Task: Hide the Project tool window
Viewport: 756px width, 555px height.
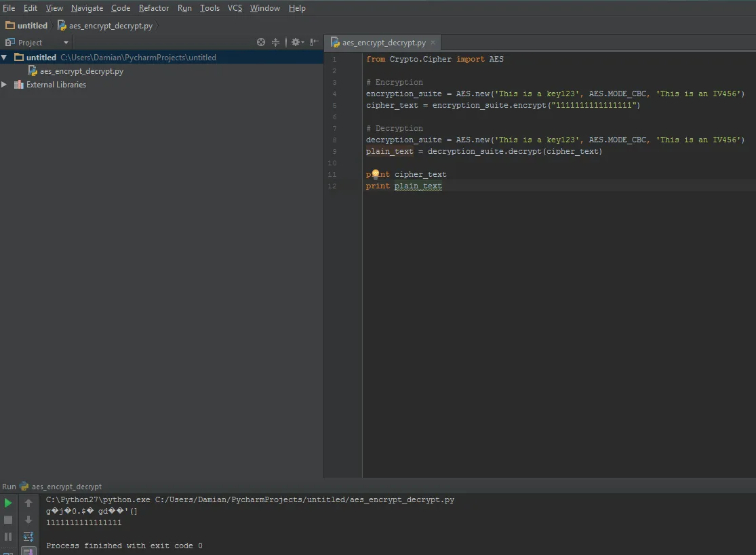Action: click(x=314, y=42)
